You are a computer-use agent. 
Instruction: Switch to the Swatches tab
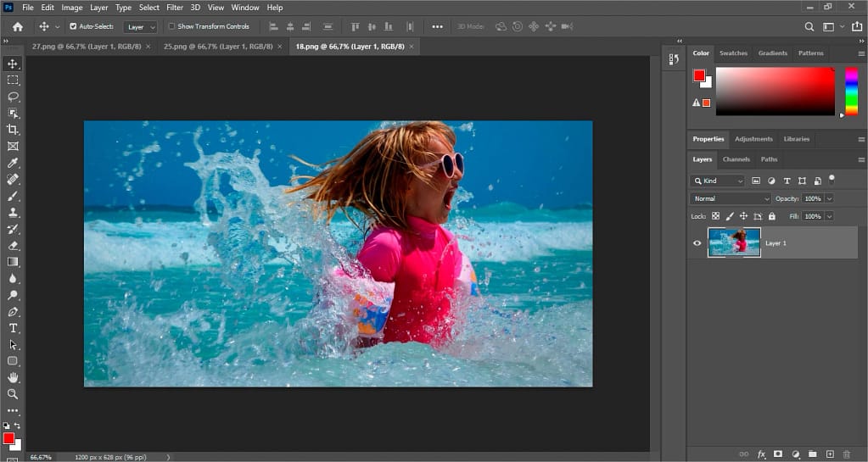click(x=733, y=53)
